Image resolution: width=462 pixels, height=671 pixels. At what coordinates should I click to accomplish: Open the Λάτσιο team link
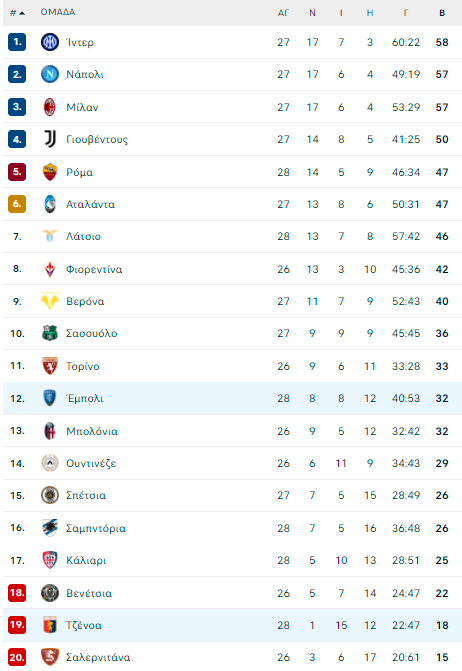[x=83, y=236]
